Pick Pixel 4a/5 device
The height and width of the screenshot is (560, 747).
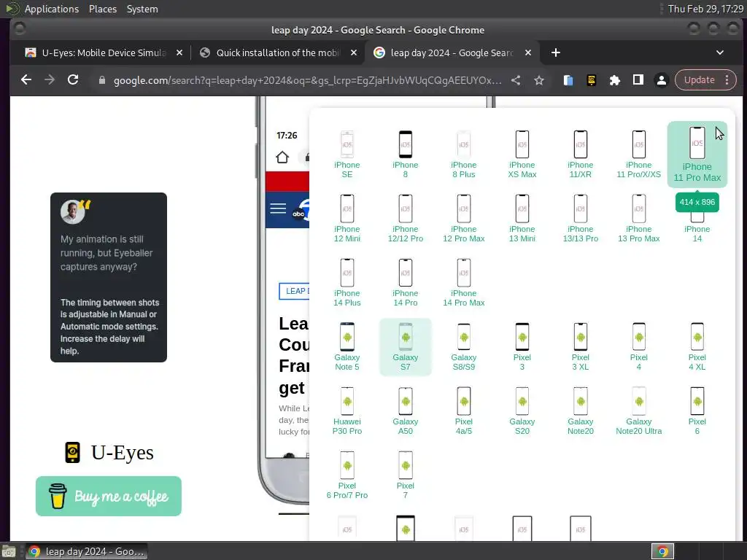coord(463,411)
